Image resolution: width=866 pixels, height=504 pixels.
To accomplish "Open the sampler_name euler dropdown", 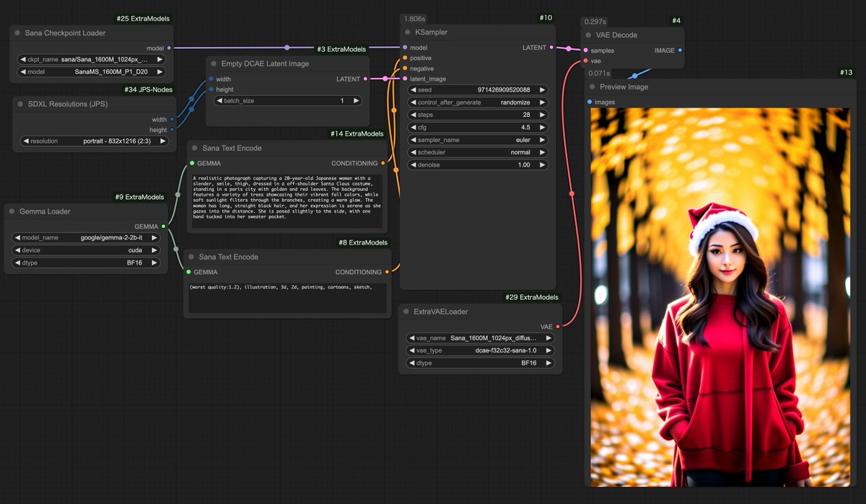I will tap(477, 140).
